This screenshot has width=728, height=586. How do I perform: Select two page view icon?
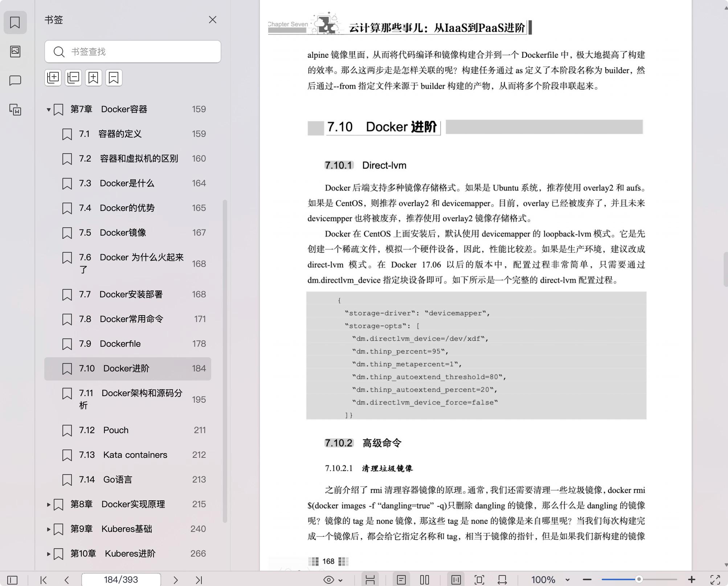(425, 580)
